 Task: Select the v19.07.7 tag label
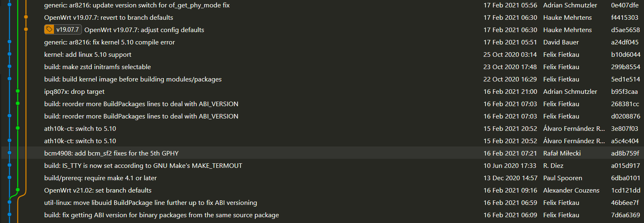[x=68, y=30]
